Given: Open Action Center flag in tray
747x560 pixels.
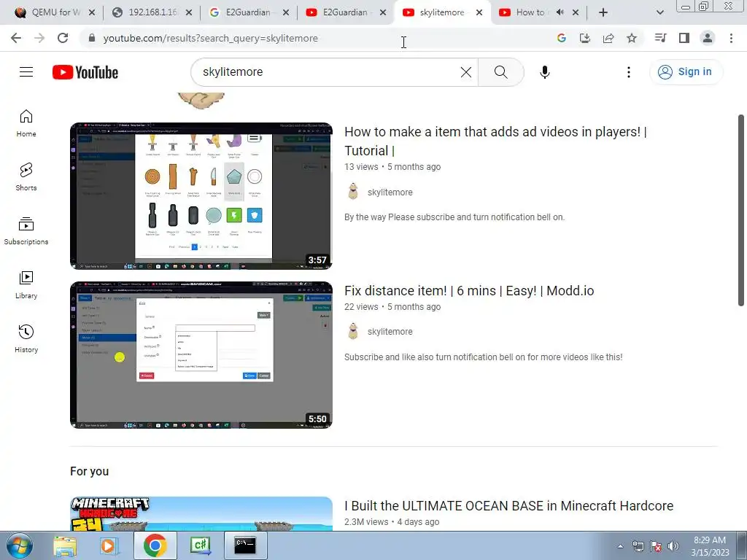Looking at the screenshot, I should (656, 545).
